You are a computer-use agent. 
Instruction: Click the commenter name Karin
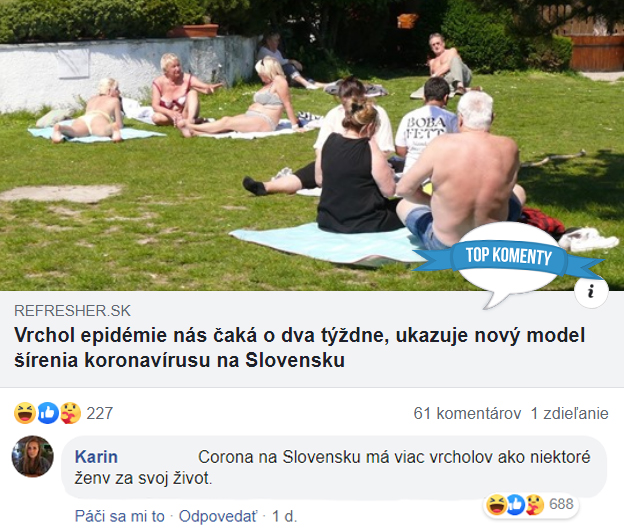pos(96,457)
